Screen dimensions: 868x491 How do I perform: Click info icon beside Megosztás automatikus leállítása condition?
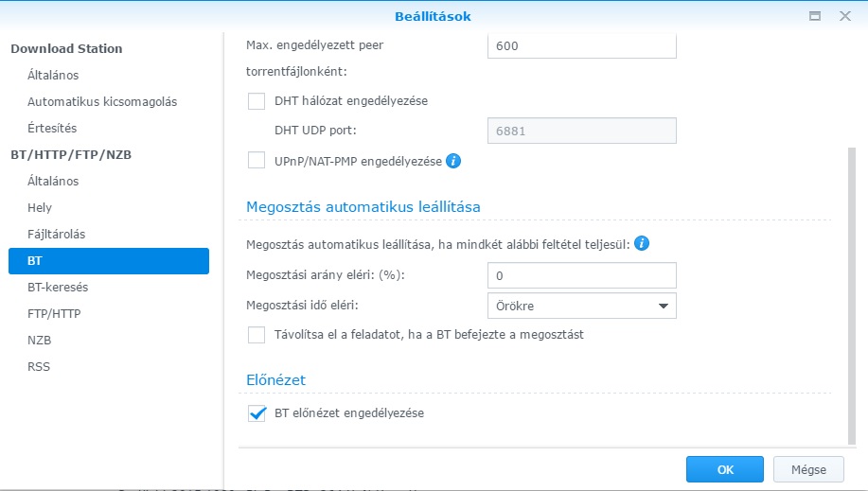point(641,243)
